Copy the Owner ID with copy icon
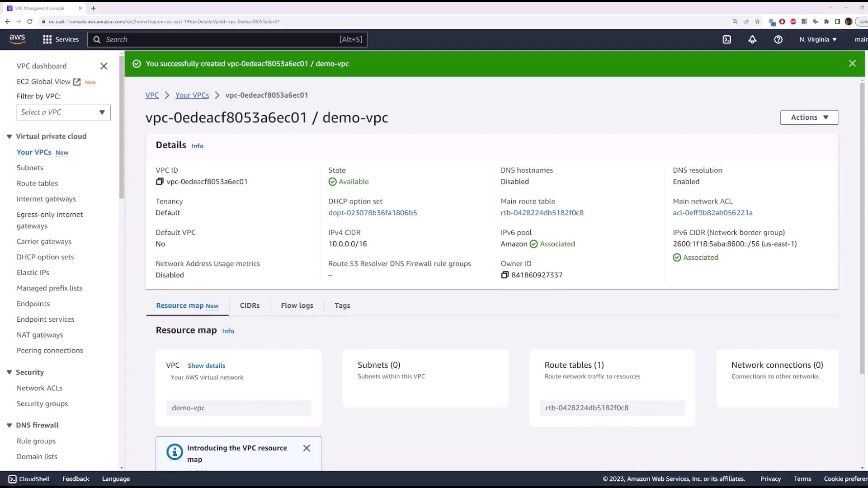This screenshot has height=488, width=868. pyautogui.click(x=505, y=275)
